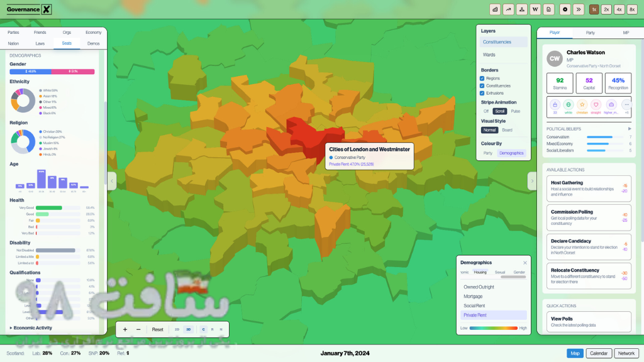Expand the Political Beliefs arrow
The height and width of the screenshot is (362, 644).
coord(630,129)
